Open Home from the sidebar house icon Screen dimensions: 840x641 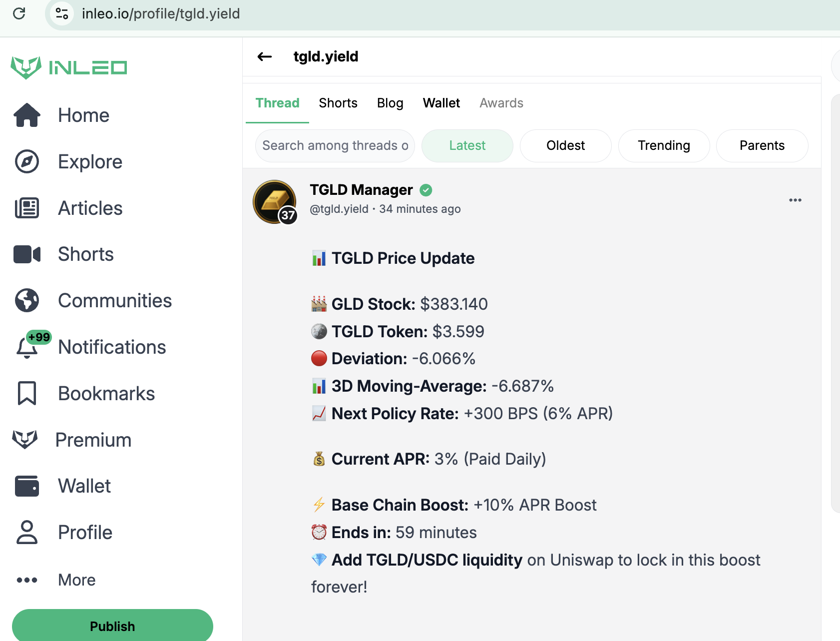27,115
